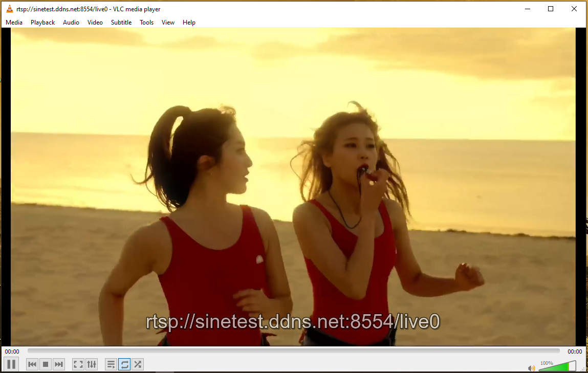Image resolution: width=588 pixels, height=373 pixels.
Task: Close the VLC media player window
Action: pos(574,9)
